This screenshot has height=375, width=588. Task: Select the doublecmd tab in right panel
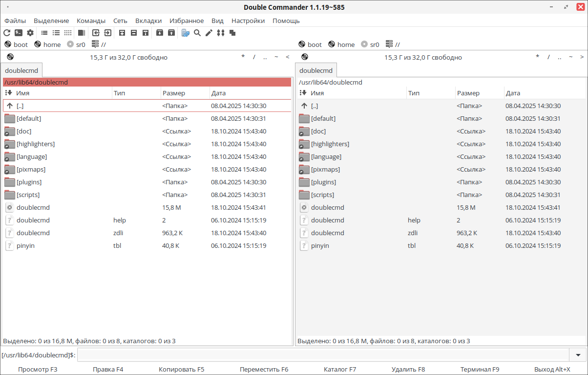[x=316, y=70]
